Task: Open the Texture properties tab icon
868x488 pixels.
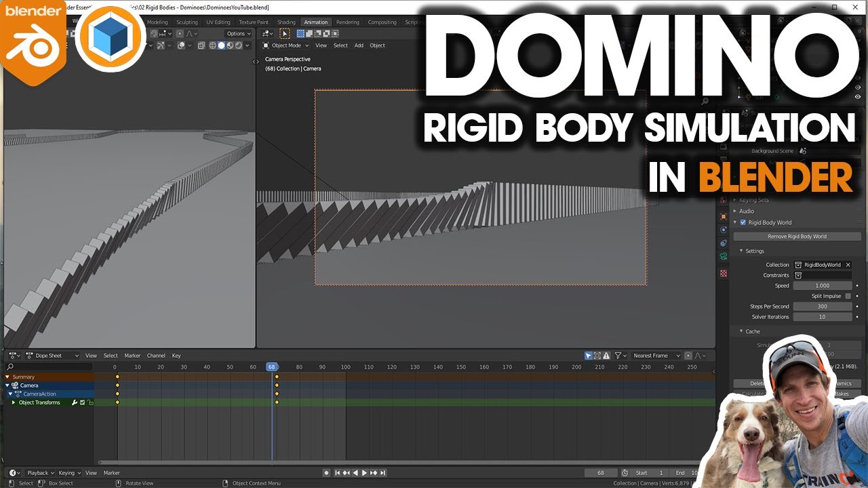Action: (x=724, y=273)
